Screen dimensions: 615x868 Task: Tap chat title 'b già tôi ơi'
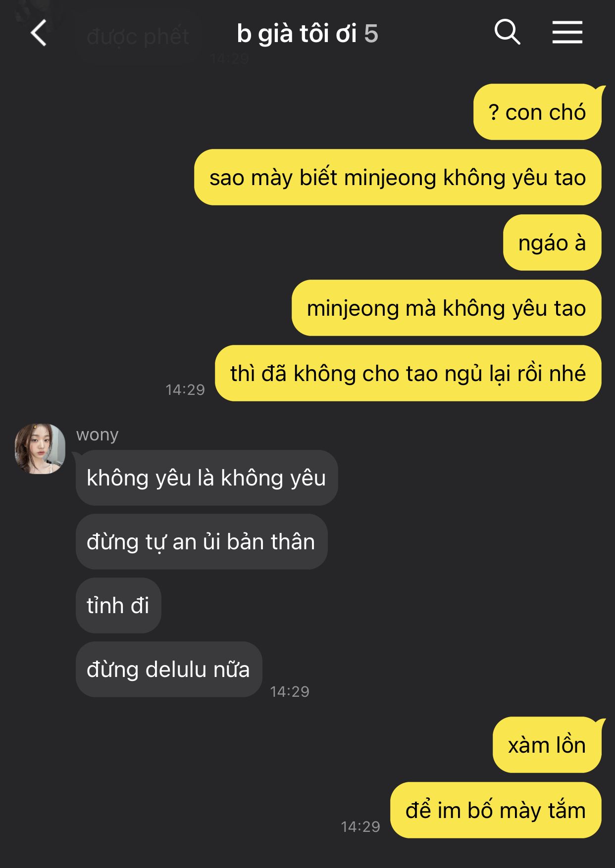tap(297, 34)
